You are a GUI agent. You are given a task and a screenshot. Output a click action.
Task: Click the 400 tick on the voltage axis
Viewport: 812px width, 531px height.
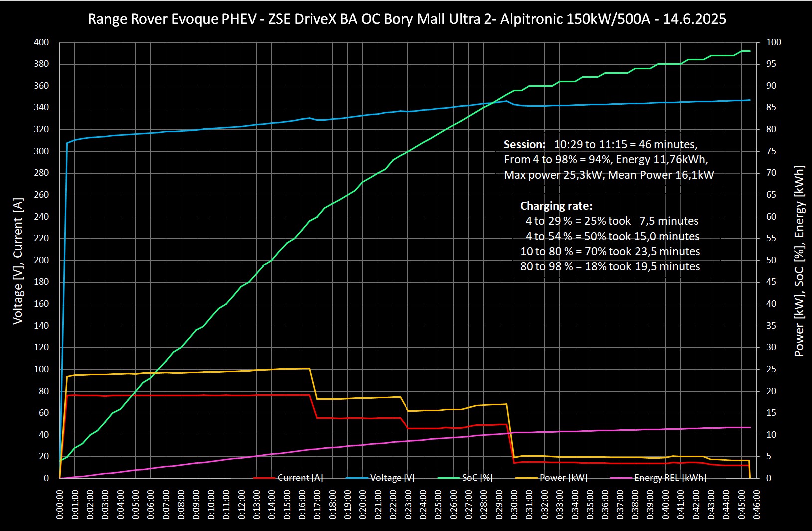point(41,42)
